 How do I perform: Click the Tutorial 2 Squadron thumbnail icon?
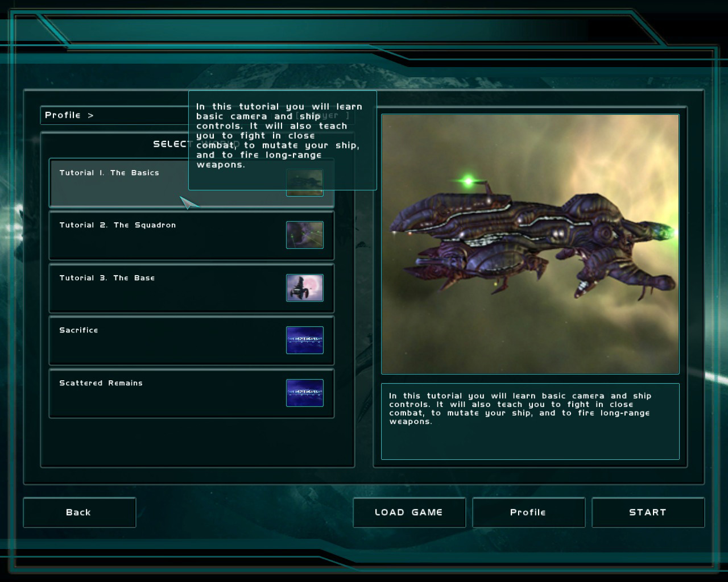(305, 235)
